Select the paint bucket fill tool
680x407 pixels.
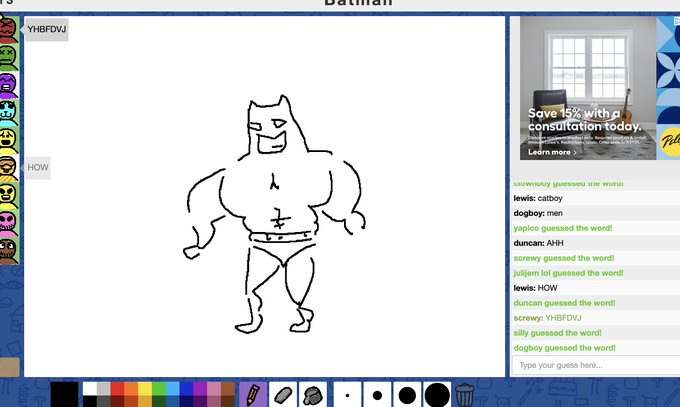click(313, 394)
